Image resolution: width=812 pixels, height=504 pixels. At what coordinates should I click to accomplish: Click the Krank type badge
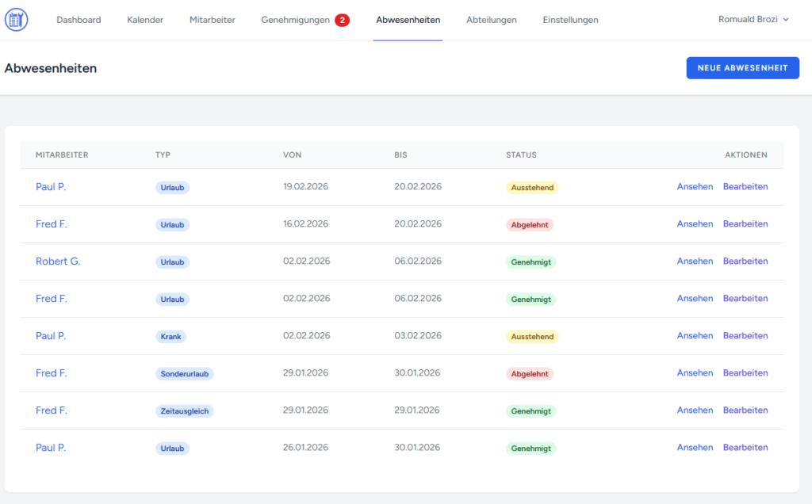pos(170,337)
